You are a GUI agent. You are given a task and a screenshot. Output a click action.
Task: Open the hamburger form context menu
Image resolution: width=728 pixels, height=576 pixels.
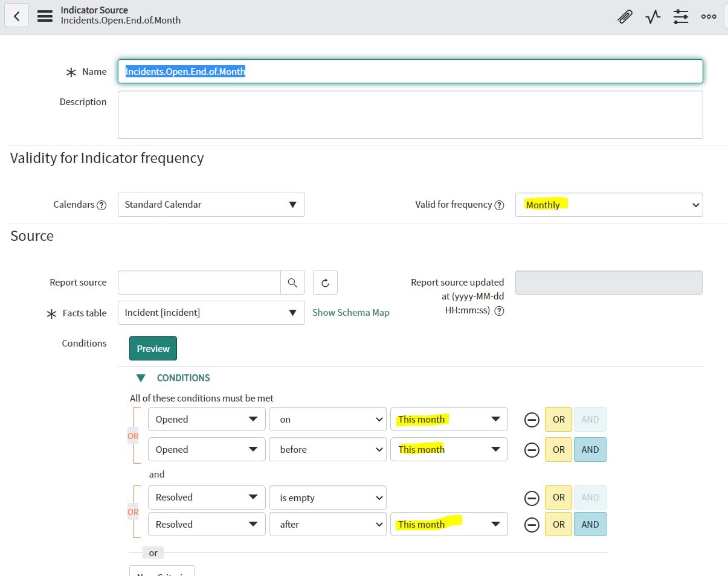(x=44, y=16)
